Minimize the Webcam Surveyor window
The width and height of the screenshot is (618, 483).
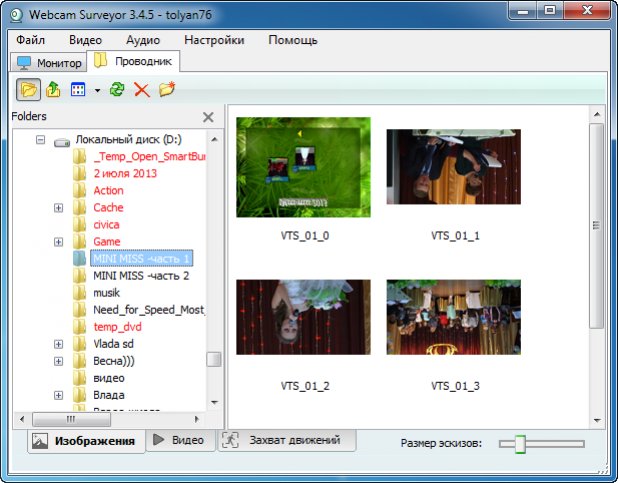pyautogui.click(x=523, y=11)
